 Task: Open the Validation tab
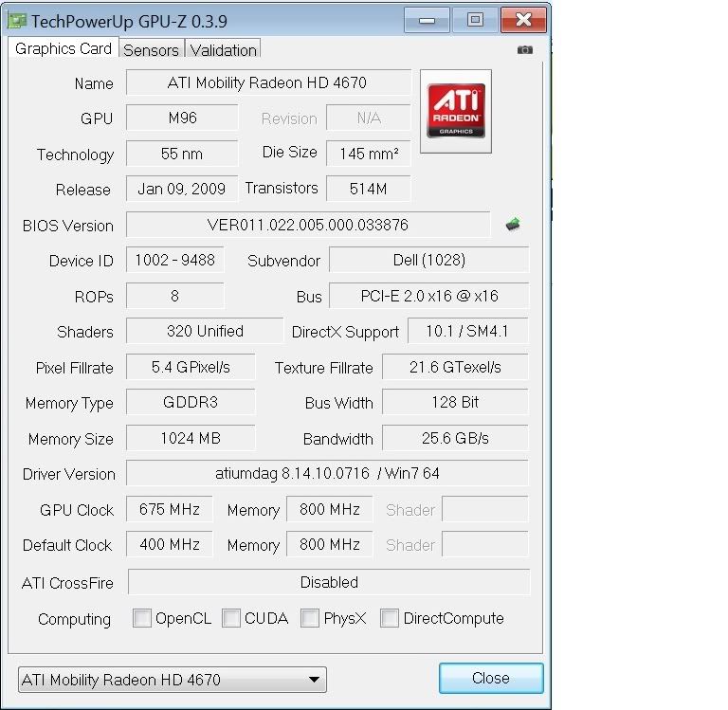224,49
